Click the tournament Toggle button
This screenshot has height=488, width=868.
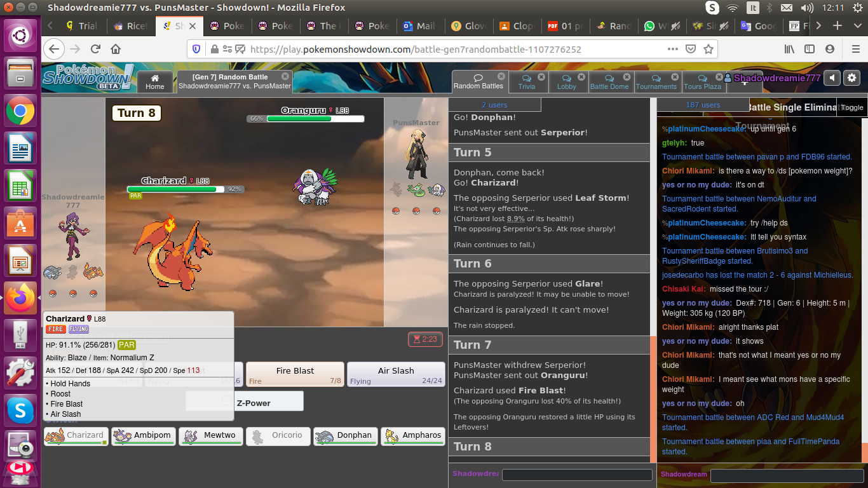pyautogui.click(x=851, y=107)
